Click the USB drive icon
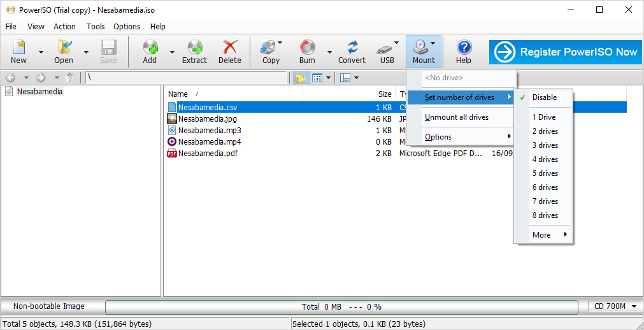 385,48
